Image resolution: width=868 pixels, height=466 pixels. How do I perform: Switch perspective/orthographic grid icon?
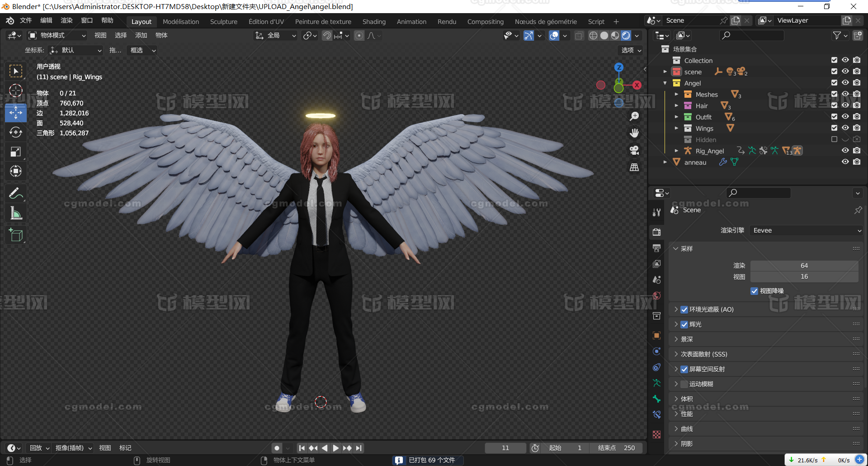click(x=634, y=167)
